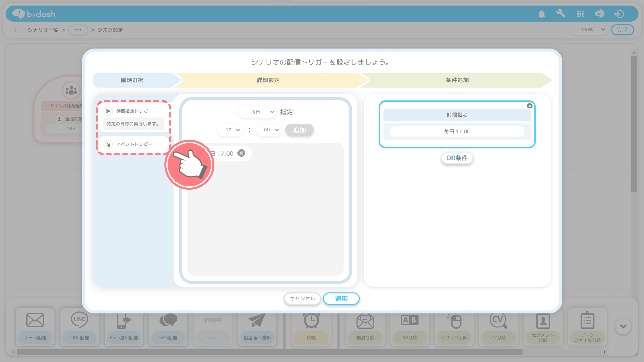Select the メール配信 envelope icon
644x362 pixels.
click(35, 320)
